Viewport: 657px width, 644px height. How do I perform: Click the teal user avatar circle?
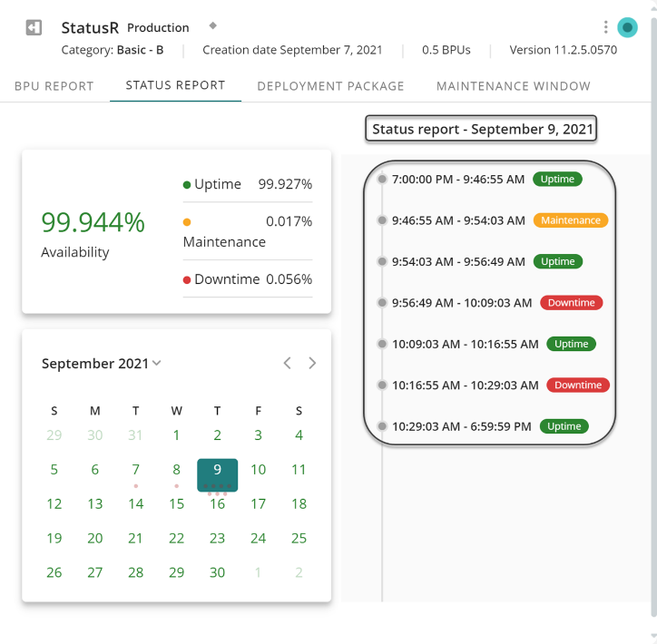[x=627, y=27]
